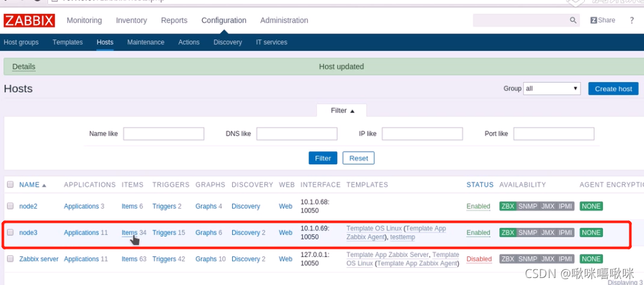Open the Monitoring menu
The image size is (644, 285).
84,20
